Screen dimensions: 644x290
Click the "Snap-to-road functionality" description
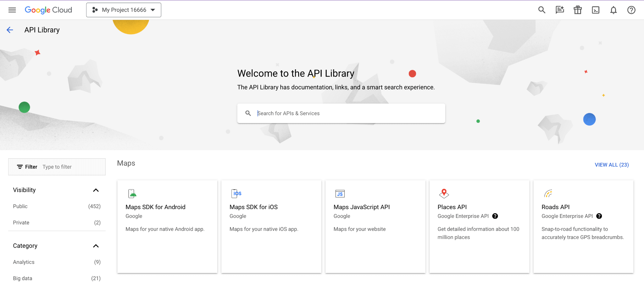point(583,233)
